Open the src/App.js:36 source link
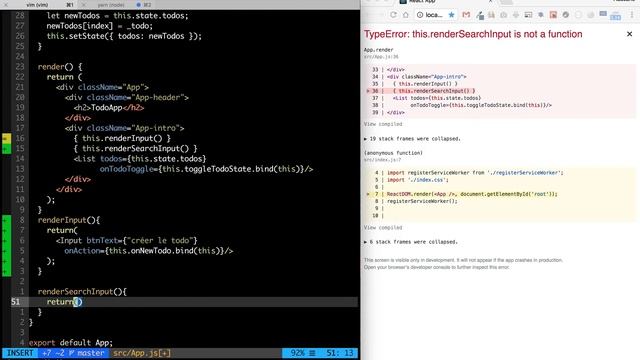 tap(381, 57)
